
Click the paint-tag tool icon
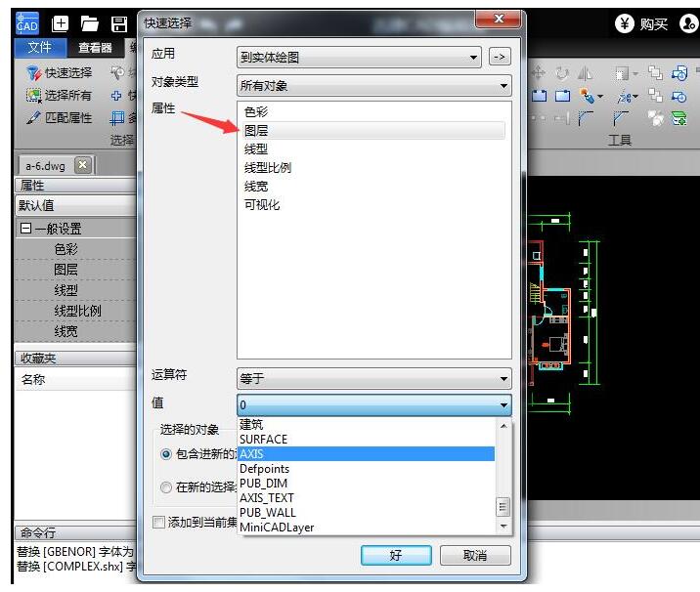(587, 96)
